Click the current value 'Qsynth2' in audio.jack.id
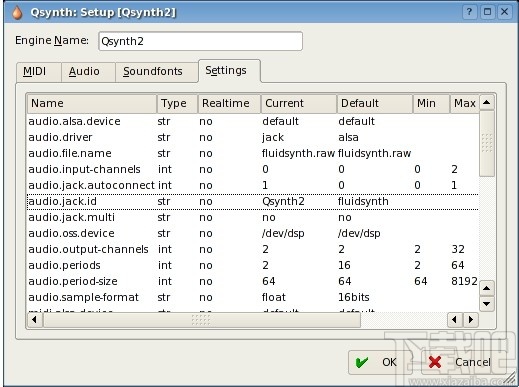The width and height of the screenshot is (519, 387). [283, 202]
